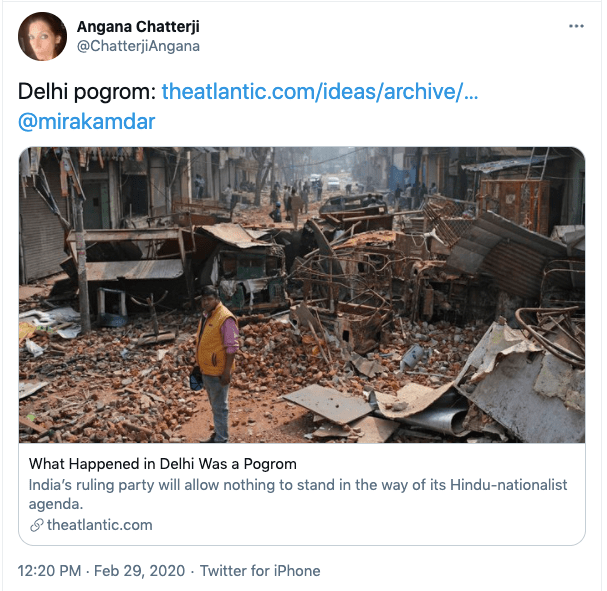
Task: Click the "Delhi pogrom:" tweet text
Action: (x=87, y=92)
